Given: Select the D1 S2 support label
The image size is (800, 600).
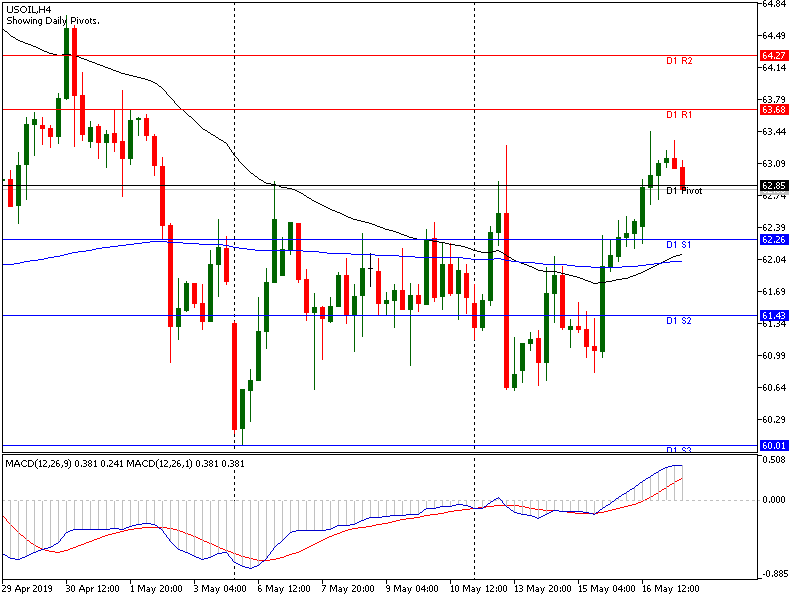Looking at the screenshot, I should pos(680,321).
